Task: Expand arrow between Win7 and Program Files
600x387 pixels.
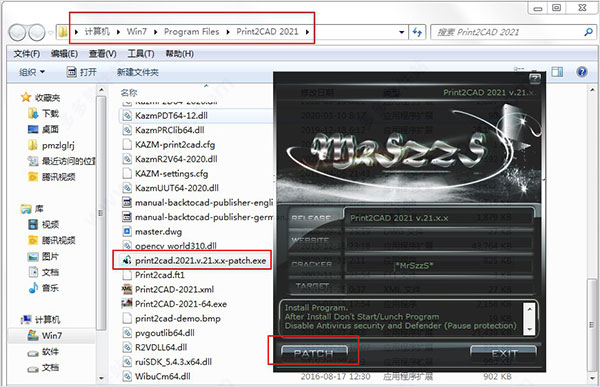Action: (155, 32)
